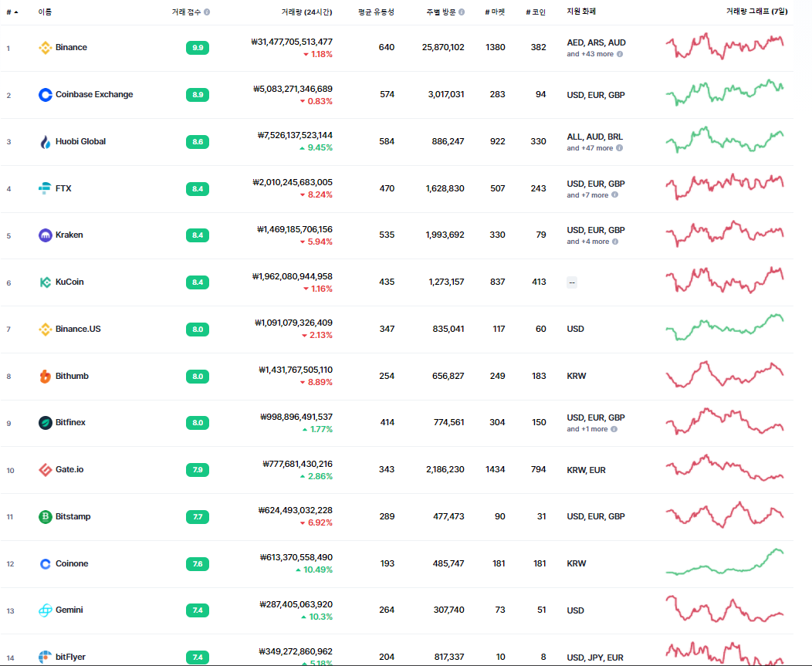The height and width of the screenshot is (666, 812).
Task: Click the Kraken purple logo icon
Action: [45, 235]
